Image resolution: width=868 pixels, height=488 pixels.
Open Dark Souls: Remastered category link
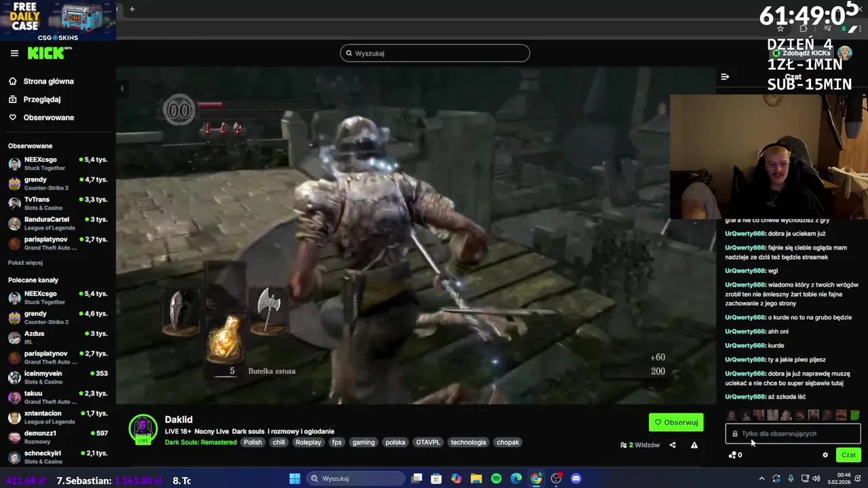point(201,443)
